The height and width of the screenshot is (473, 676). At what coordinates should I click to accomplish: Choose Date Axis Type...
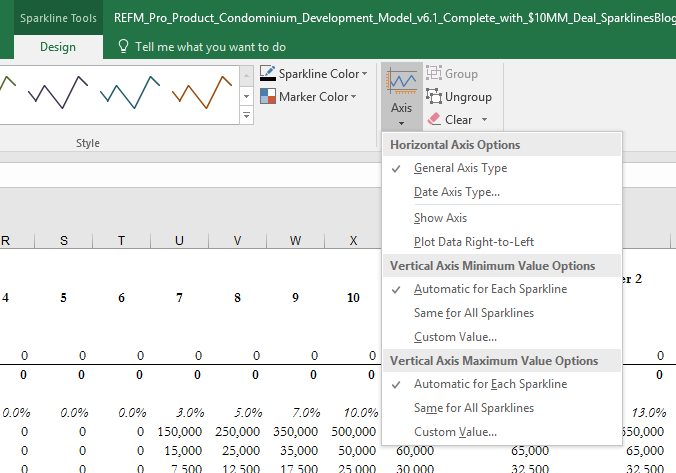point(502,192)
